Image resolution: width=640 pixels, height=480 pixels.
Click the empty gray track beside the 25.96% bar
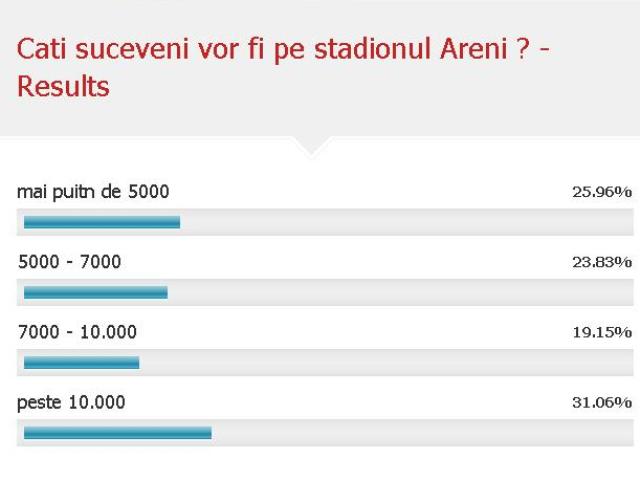405,222
